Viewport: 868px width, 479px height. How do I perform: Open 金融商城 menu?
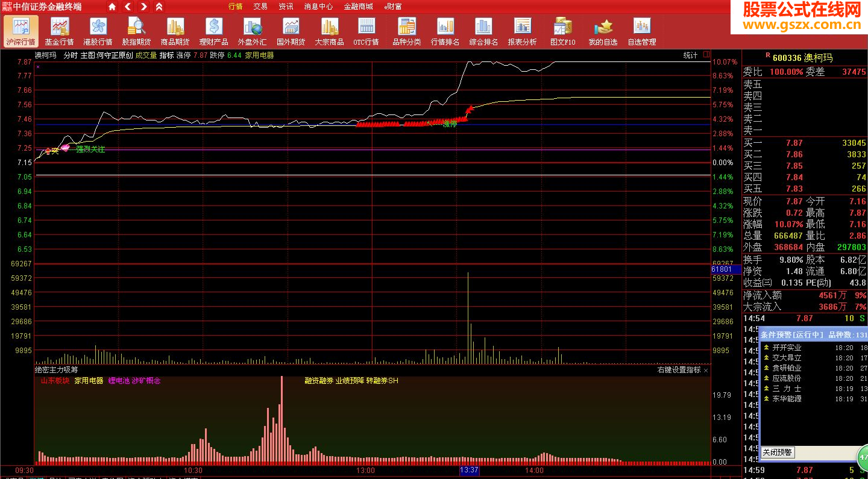pyautogui.click(x=358, y=7)
